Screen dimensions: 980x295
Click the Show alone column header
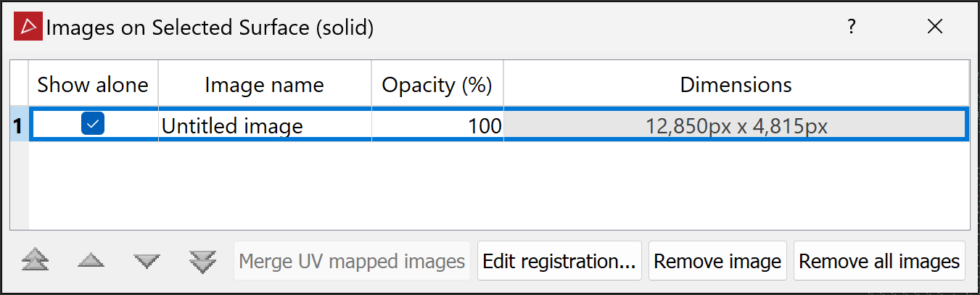click(93, 86)
